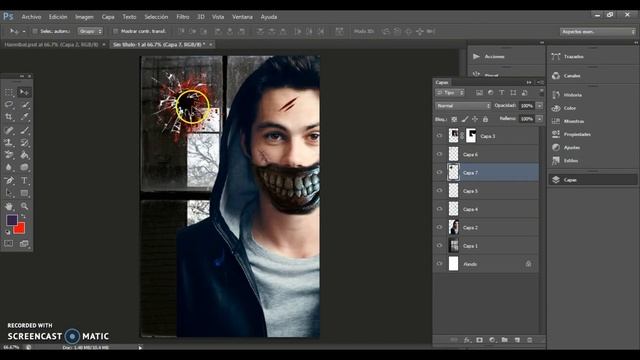Select the Quick Selection tool
The image size is (640, 360).
(24, 105)
